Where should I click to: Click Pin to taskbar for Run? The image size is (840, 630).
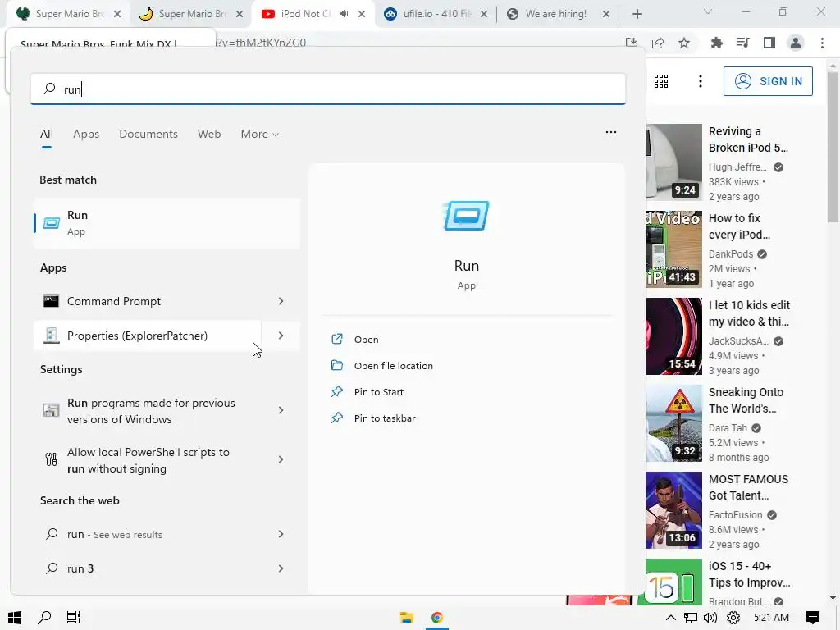click(385, 418)
